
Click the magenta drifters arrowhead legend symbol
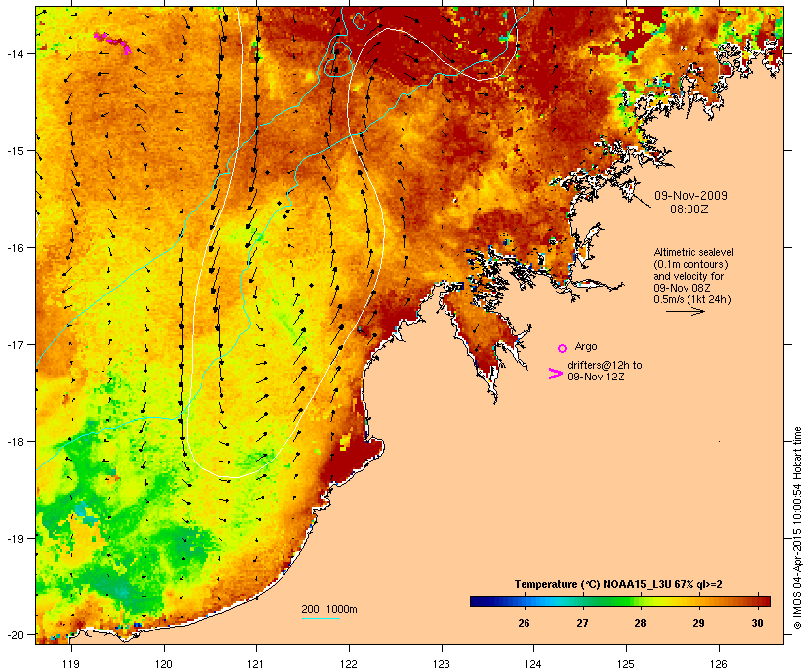(555, 374)
